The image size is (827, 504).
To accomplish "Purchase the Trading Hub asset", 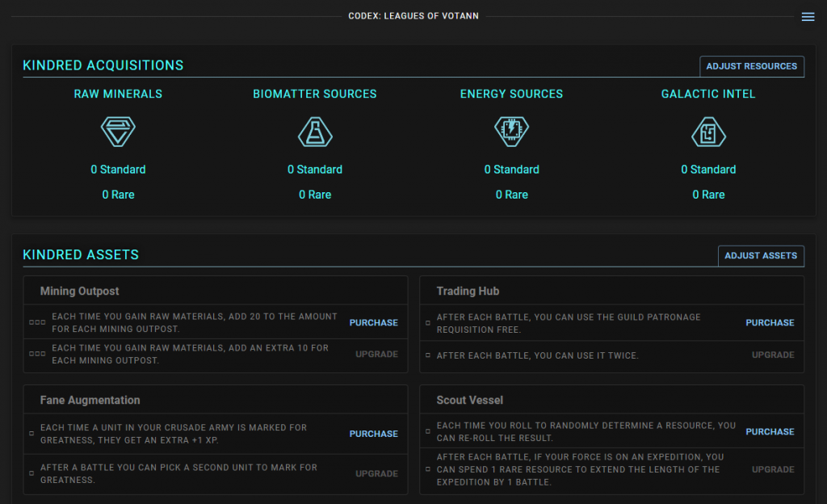I will coord(770,323).
